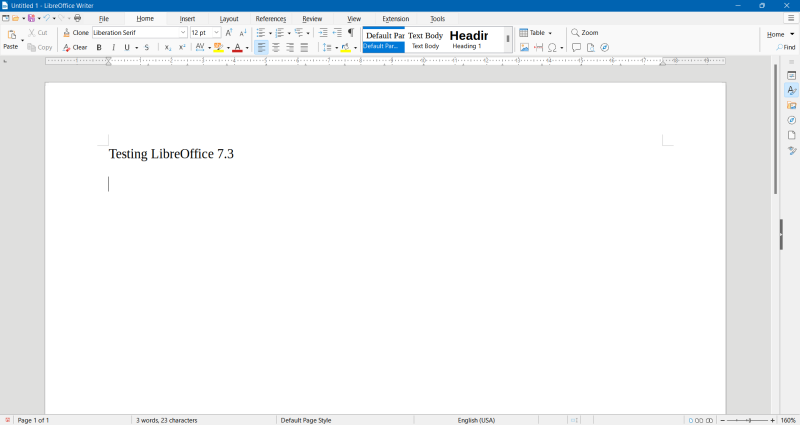
Task: Toggle Bold formatting
Action: coord(99,47)
